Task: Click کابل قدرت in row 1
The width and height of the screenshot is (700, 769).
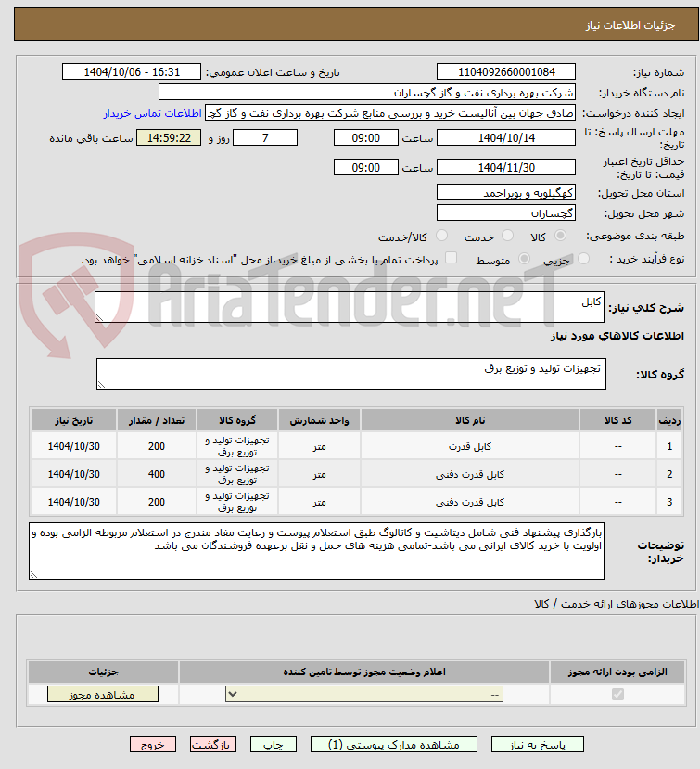Action: coord(470,447)
